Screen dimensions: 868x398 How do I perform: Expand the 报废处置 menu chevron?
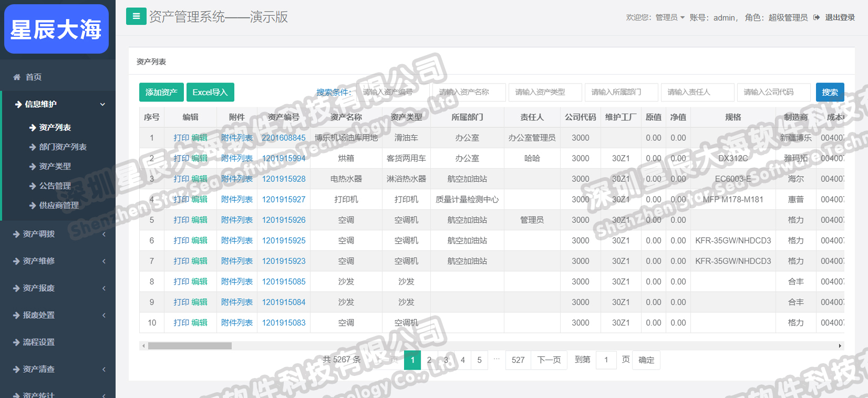104,315
